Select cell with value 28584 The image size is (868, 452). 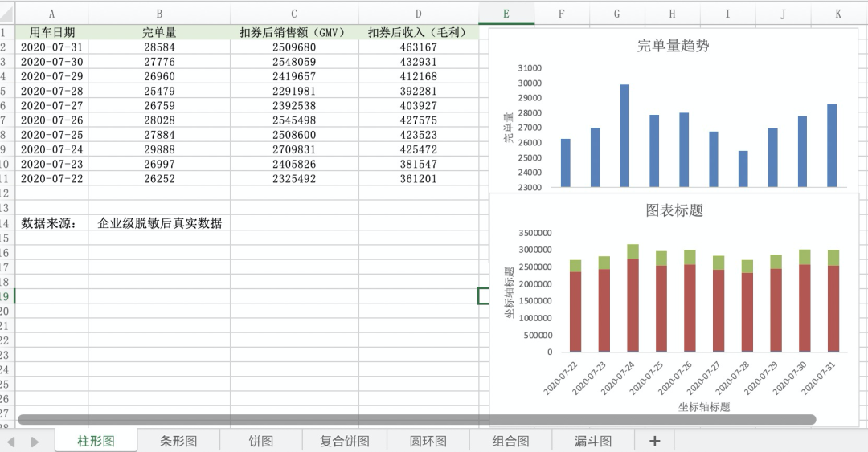point(159,47)
